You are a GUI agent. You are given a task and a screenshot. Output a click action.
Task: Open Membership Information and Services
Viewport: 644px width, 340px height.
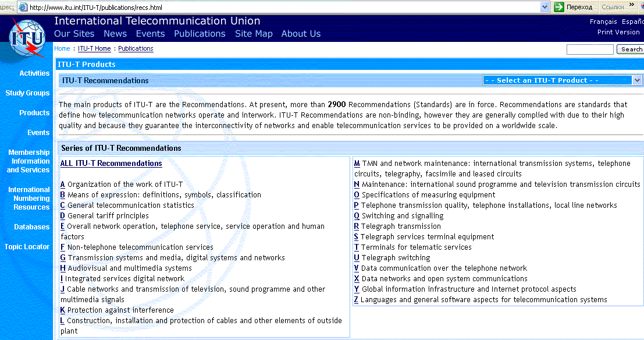[x=28, y=161]
